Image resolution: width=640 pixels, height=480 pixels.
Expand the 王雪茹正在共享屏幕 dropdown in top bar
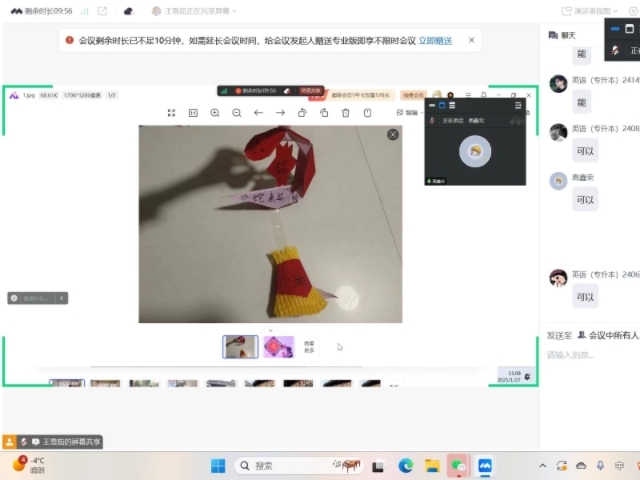coord(194,11)
